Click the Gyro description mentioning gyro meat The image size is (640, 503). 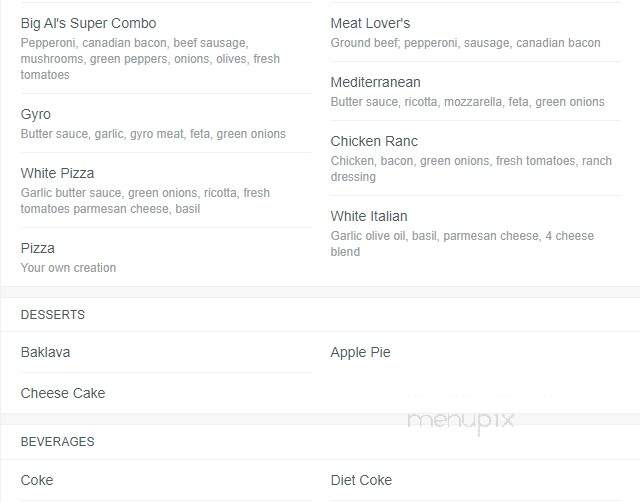click(153, 134)
